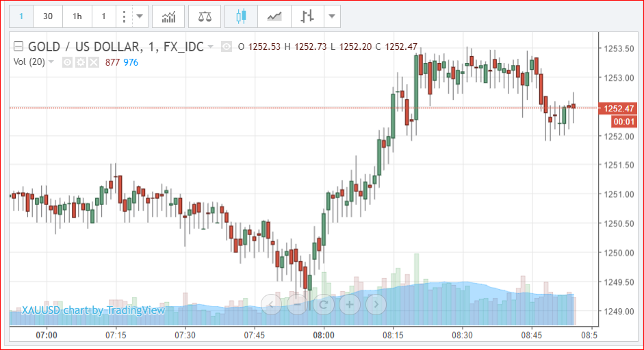Image resolution: width=644 pixels, height=350 pixels.
Task: Open the interval list dropdown arrow
Action: pyautogui.click(x=140, y=16)
